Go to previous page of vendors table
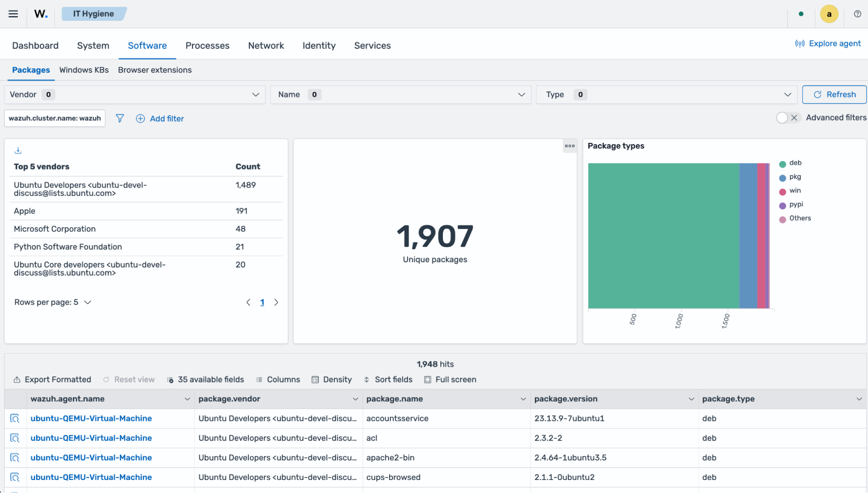This screenshot has height=493, width=868. click(248, 302)
